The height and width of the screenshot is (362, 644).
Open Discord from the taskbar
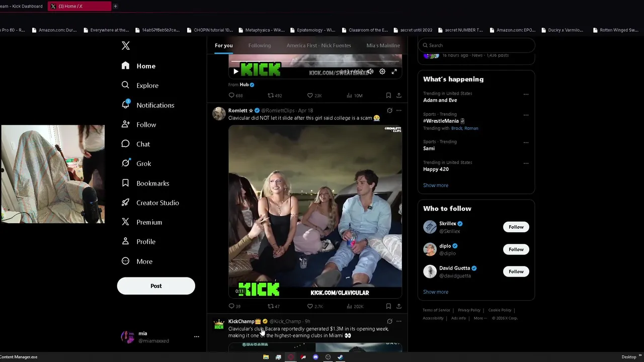[x=315, y=357]
